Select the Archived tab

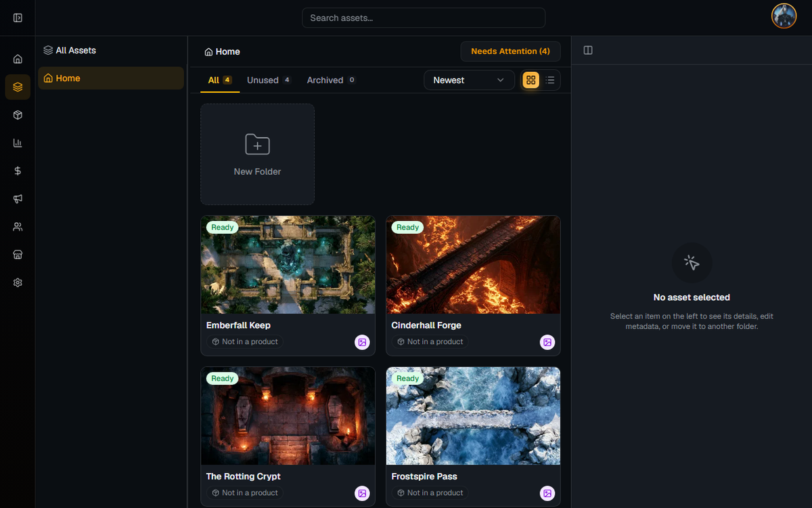click(x=331, y=80)
